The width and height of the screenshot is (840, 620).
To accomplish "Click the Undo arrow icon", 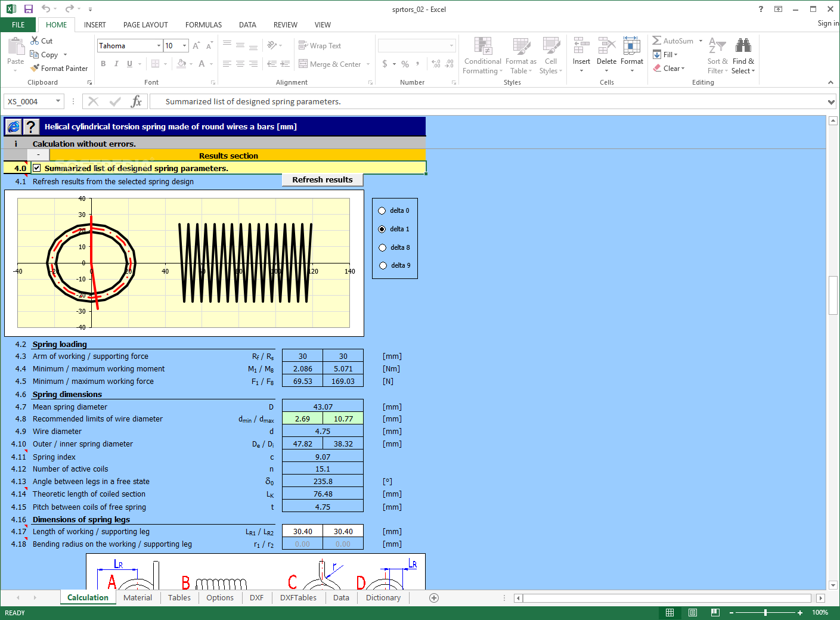I will click(x=46, y=9).
